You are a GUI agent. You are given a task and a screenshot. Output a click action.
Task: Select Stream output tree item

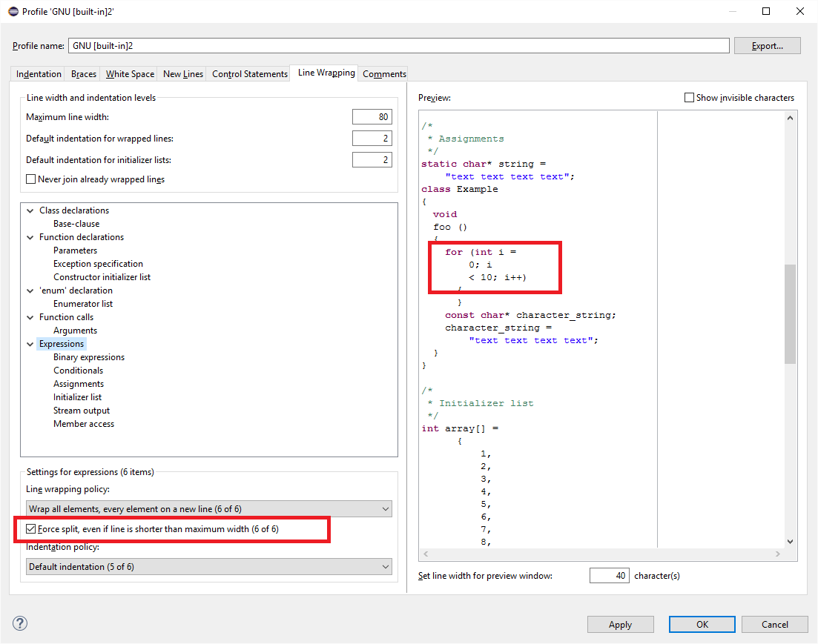pos(82,411)
